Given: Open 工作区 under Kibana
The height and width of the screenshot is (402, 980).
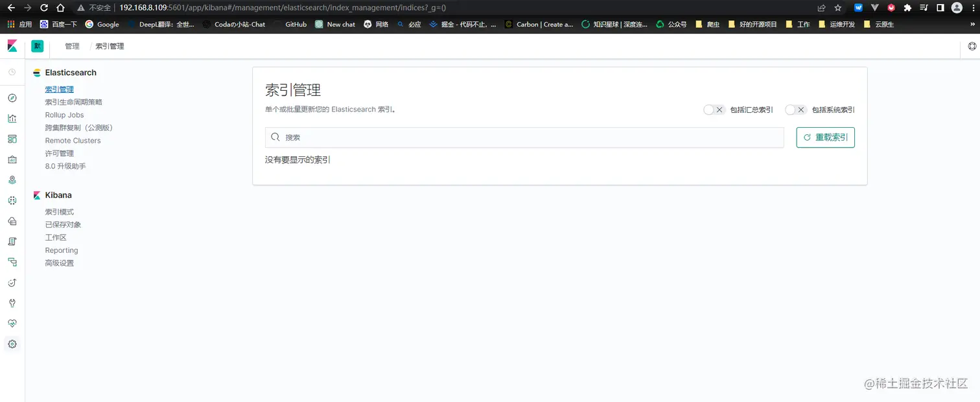Looking at the screenshot, I should click(56, 238).
